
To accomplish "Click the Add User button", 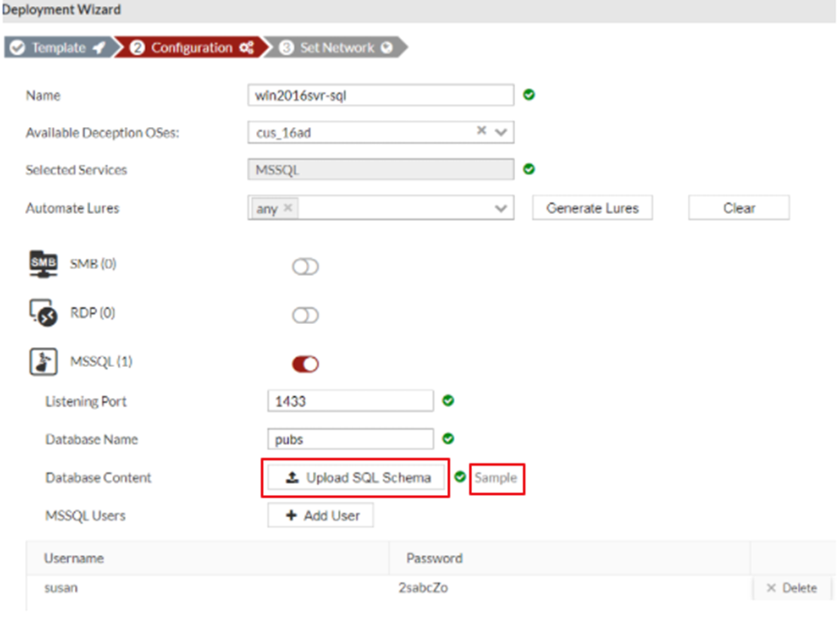I will click(x=321, y=516).
